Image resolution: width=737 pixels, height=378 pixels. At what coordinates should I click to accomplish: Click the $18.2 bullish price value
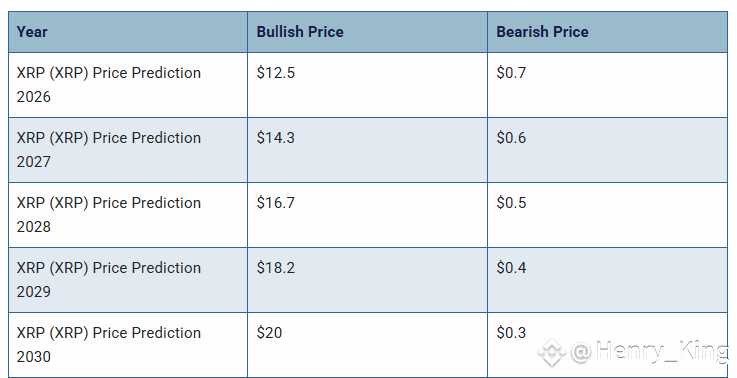click(276, 268)
